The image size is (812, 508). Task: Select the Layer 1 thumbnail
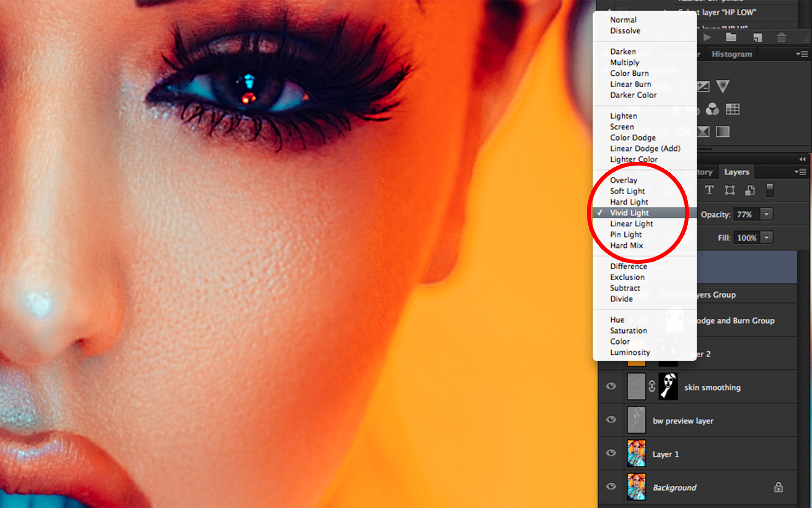pos(636,453)
